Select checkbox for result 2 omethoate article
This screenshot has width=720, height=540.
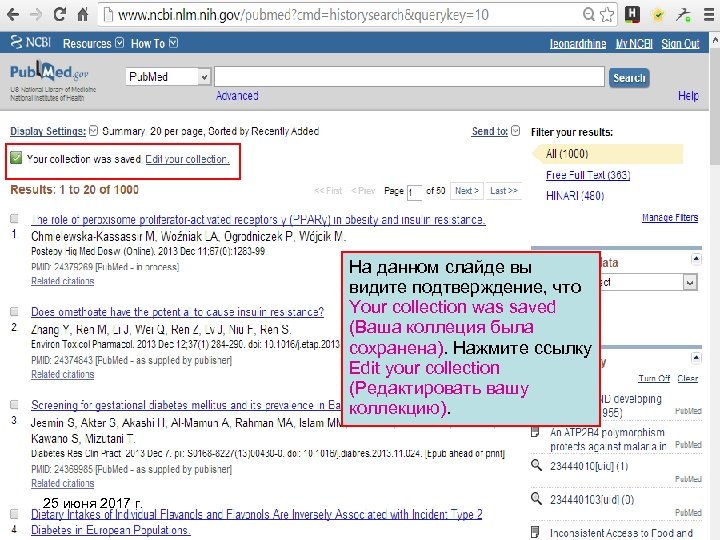[14, 312]
